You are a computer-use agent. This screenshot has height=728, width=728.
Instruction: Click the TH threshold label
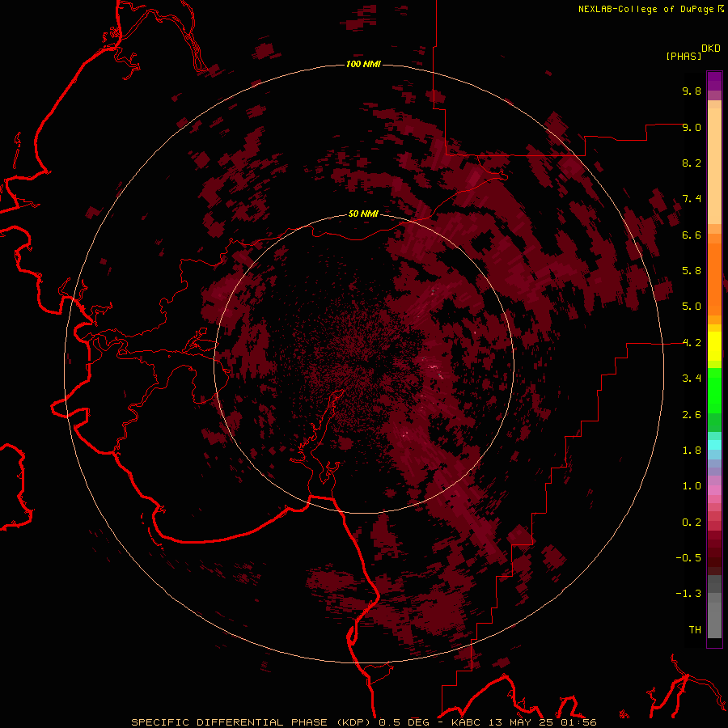(x=695, y=630)
